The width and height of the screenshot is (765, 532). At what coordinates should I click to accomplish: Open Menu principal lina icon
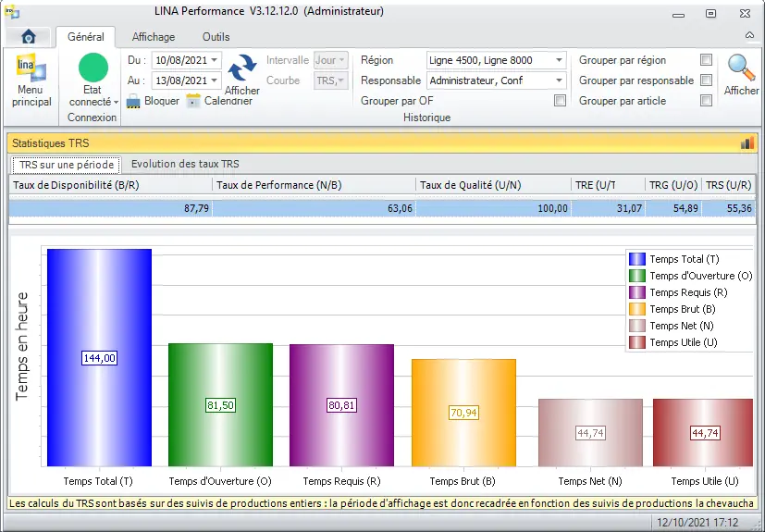31,68
